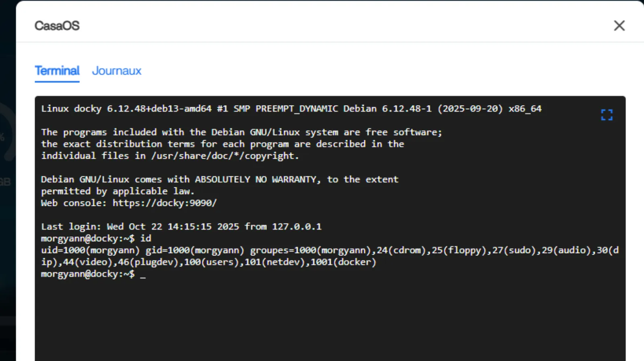The width and height of the screenshot is (644, 361).
Task: Click the "Last login" line
Action: coord(181,227)
